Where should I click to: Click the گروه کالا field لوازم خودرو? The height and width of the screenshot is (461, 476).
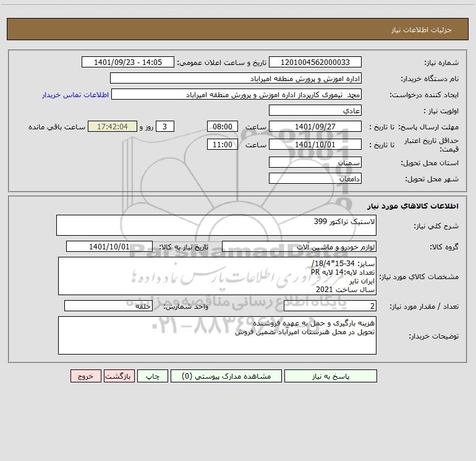[299, 246]
